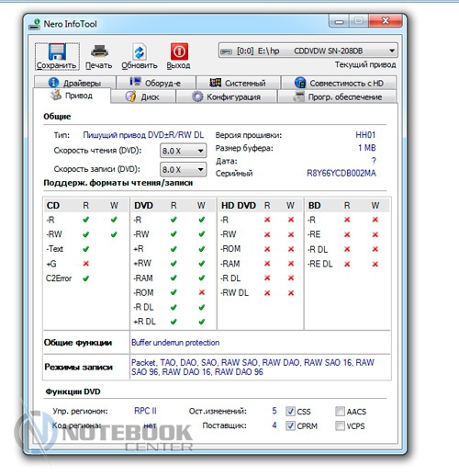459x476 pixels.
Task: Click the DVD -ROM write red cross
Action: pyautogui.click(x=202, y=292)
